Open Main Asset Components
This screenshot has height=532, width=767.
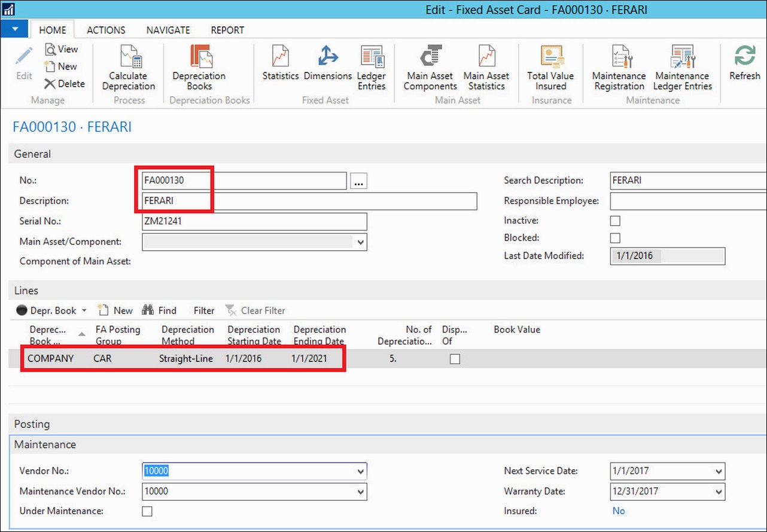[x=430, y=67]
